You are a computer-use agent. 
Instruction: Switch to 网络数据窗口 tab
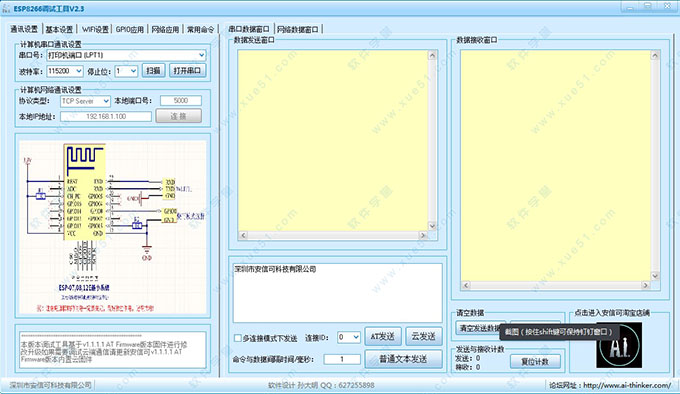pos(298,29)
